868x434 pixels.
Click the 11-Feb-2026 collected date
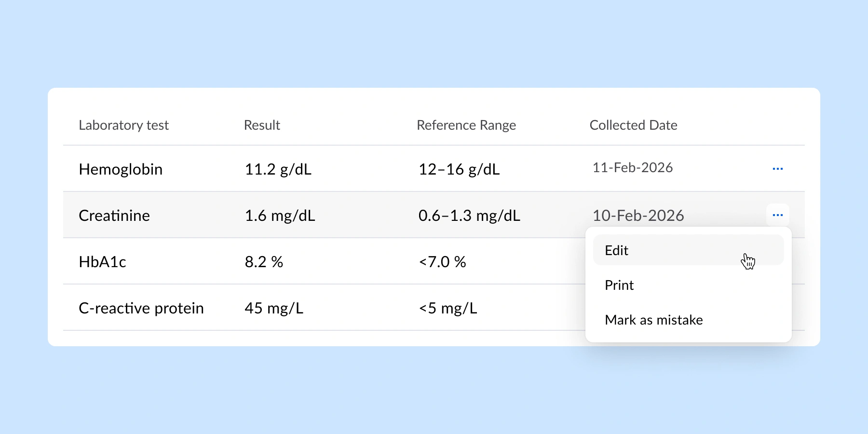pos(632,168)
